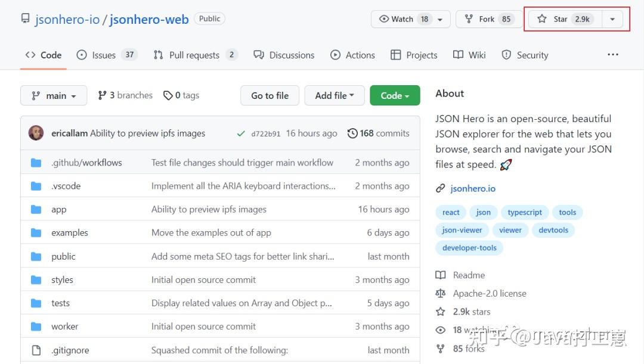Expand the green Code dropdown

click(x=395, y=95)
